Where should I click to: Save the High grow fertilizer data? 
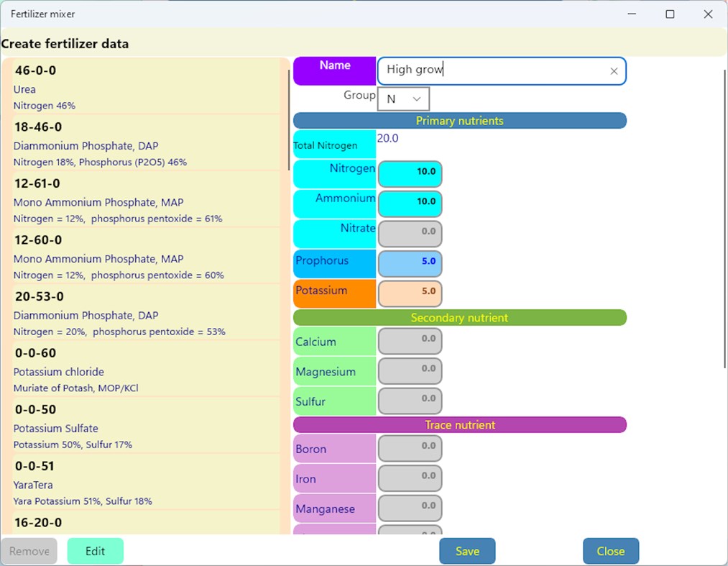467,550
